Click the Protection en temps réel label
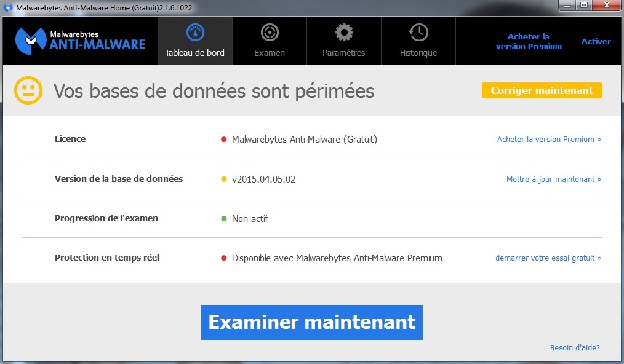 click(106, 258)
